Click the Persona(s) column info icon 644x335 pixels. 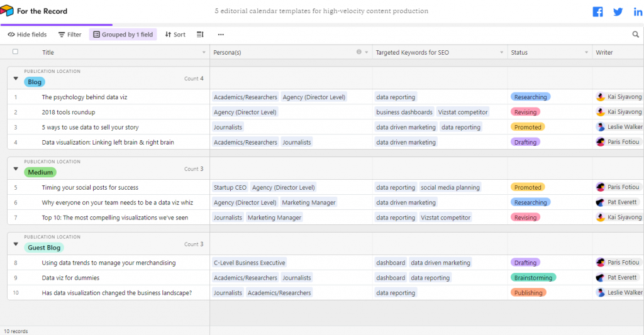point(359,52)
